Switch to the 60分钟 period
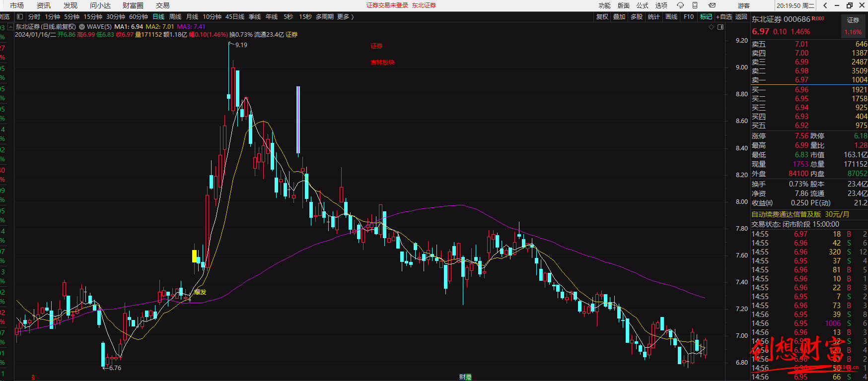 [x=139, y=17]
